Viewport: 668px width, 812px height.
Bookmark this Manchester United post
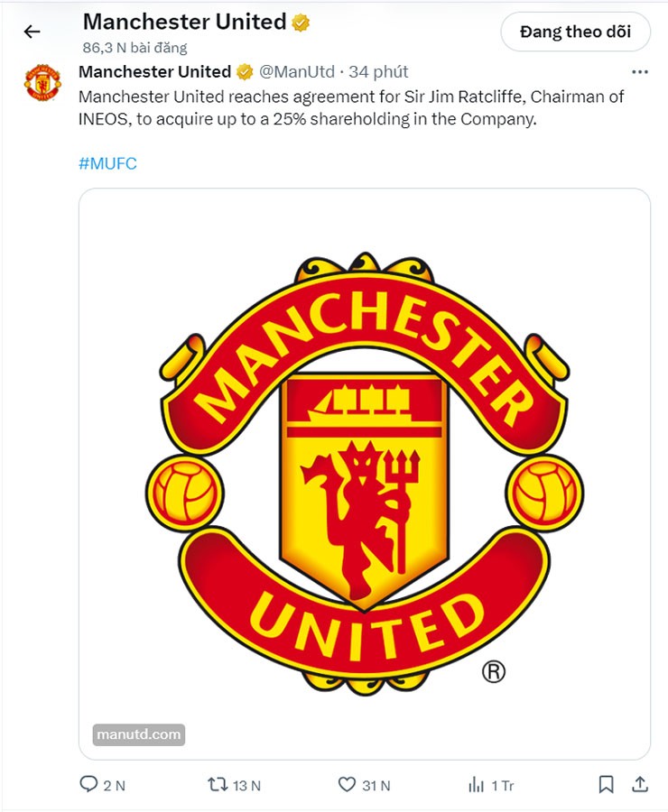pyautogui.click(x=607, y=784)
